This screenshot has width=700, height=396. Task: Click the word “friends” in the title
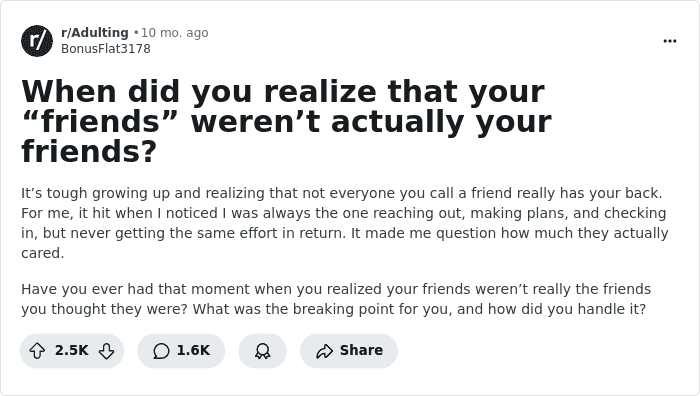click(100, 121)
